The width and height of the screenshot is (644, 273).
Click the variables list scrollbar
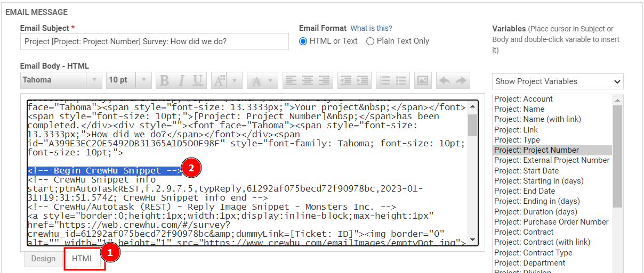[x=617, y=156]
